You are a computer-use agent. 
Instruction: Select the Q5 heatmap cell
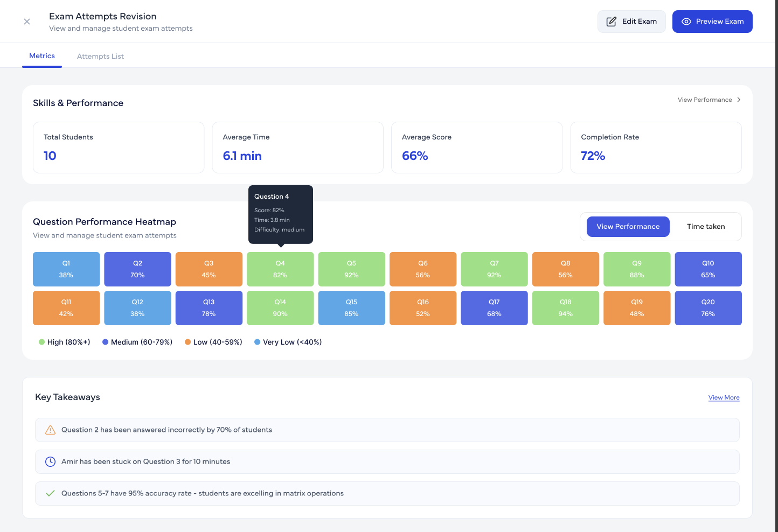tap(352, 269)
